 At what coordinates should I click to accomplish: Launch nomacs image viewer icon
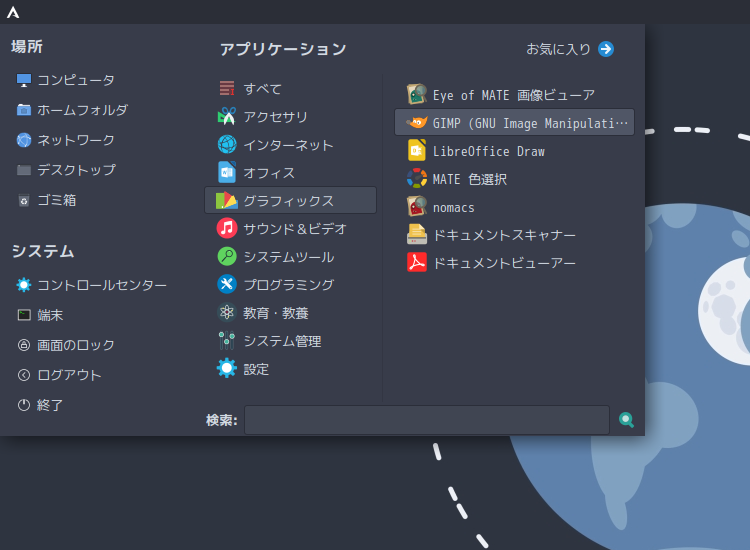click(417, 207)
